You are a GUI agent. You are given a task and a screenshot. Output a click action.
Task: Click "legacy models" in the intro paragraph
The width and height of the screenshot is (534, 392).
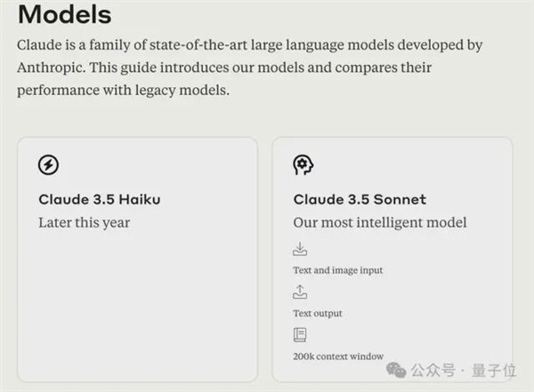198,91
